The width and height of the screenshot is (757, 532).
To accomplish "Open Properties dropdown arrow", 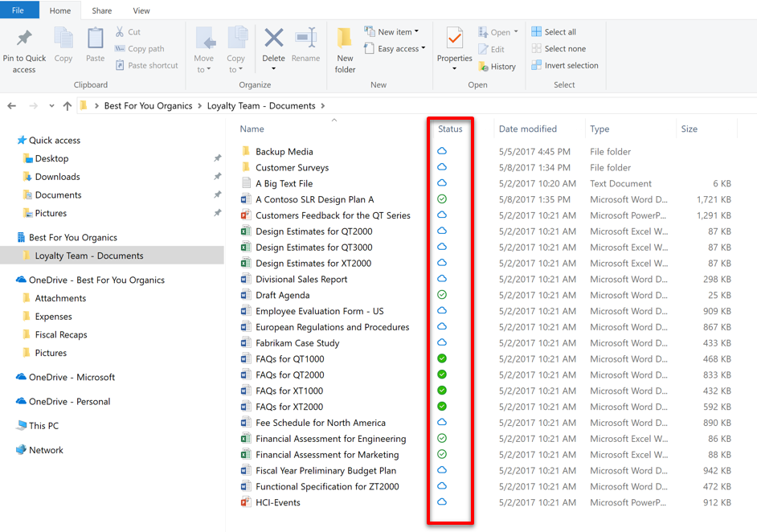I will click(454, 68).
